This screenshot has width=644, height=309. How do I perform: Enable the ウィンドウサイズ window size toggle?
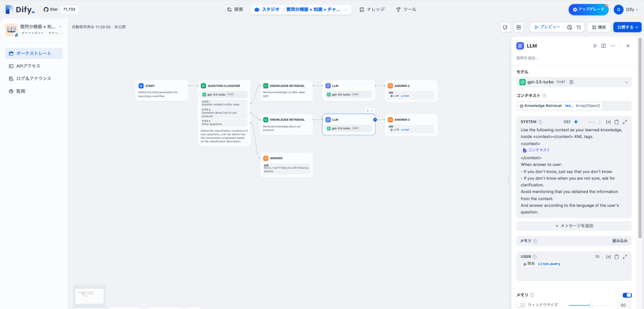(x=521, y=305)
